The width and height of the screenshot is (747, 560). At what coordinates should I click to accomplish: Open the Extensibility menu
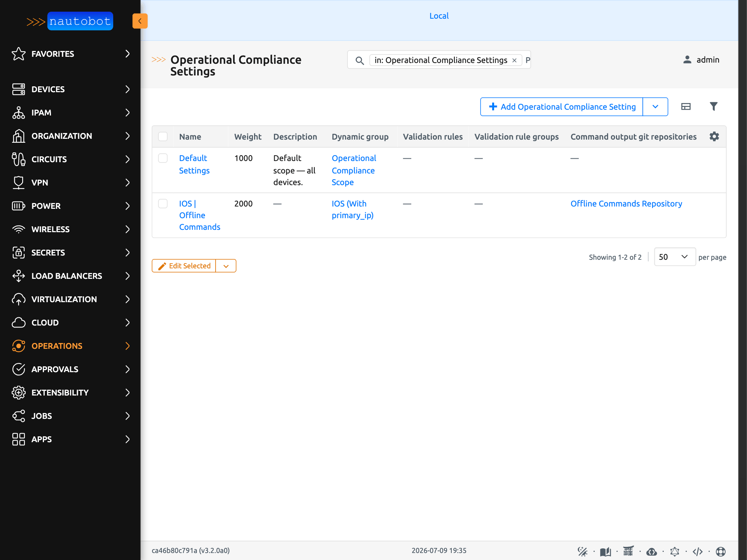[70, 392]
